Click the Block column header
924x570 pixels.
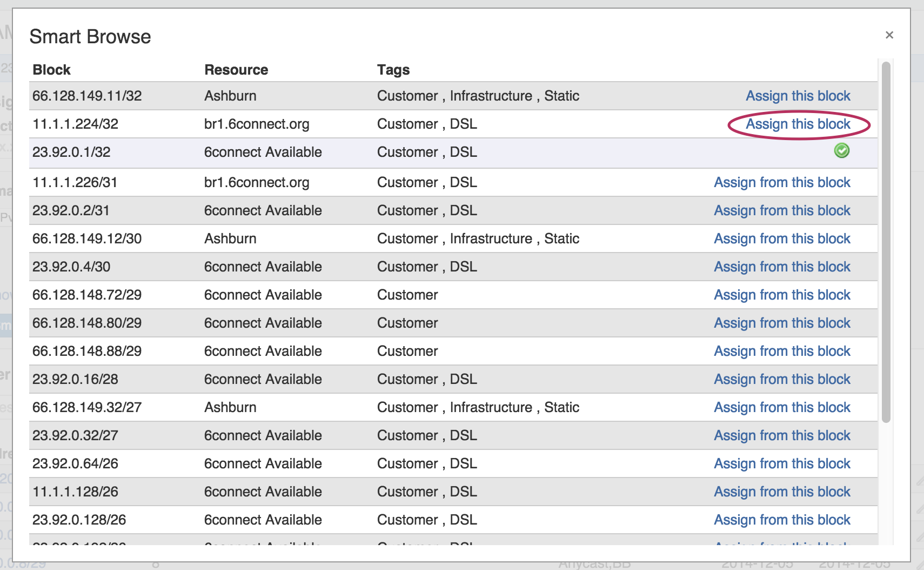51,70
